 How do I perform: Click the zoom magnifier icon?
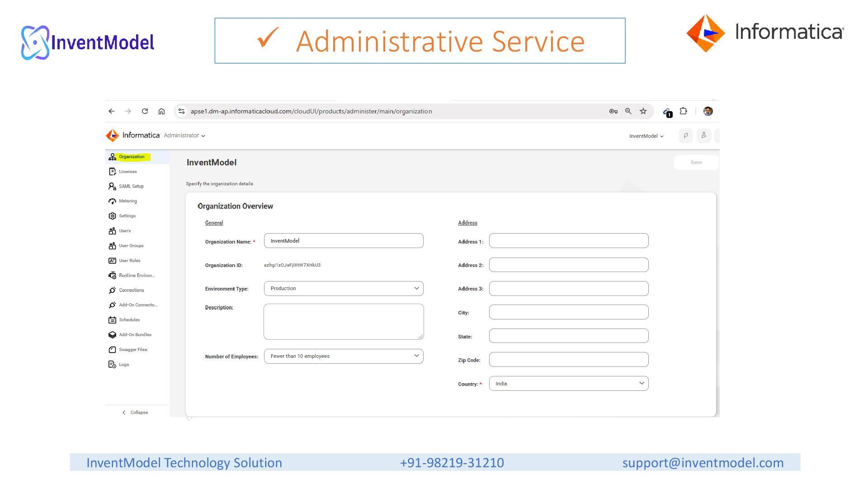click(628, 111)
